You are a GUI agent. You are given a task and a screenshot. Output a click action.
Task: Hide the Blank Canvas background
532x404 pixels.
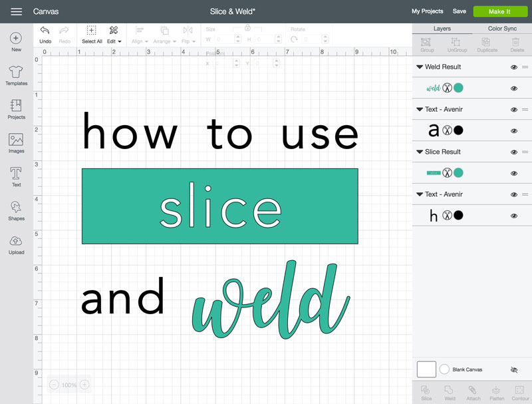[514, 369]
